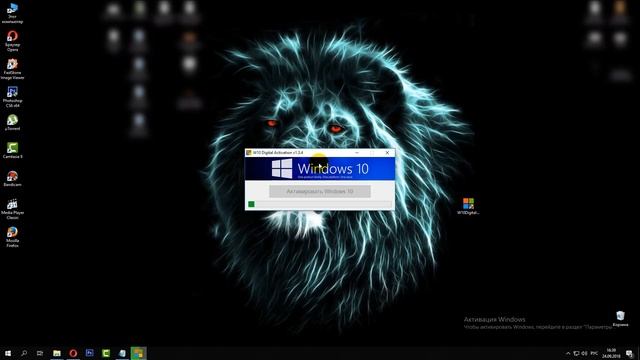Viewport: 640px width, 360px height.
Task: Open the taskbar clock and date
Action: coord(611,353)
